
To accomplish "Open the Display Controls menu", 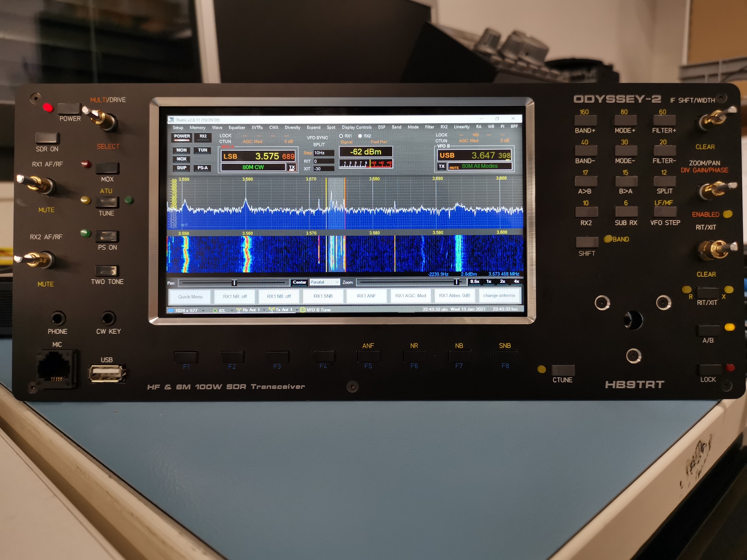I will point(357,127).
